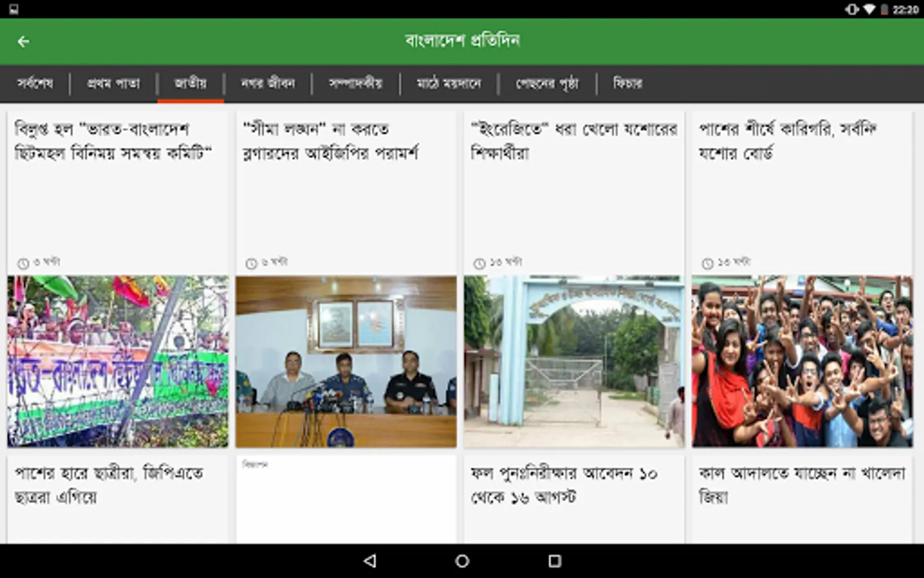Click the বিজ্ঞাপন advertisement card
The width and height of the screenshot is (924, 578).
(346, 500)
